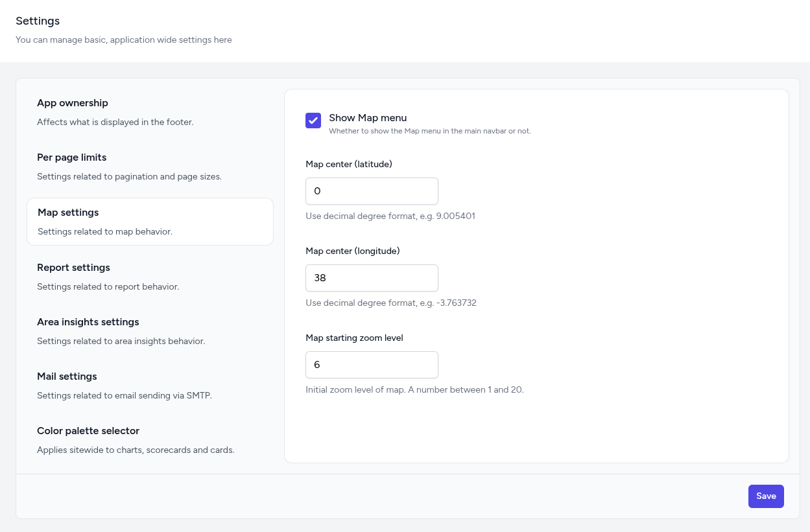
Task: Focus the Map center latitude input field
Action: pos(372,191)
